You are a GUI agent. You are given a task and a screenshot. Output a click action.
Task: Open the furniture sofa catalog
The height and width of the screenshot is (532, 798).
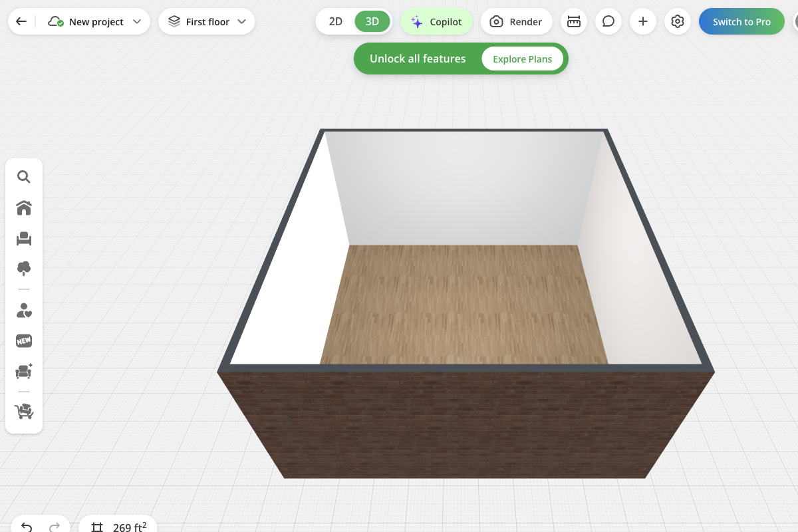pyautogui.click(x=24, y=238)
